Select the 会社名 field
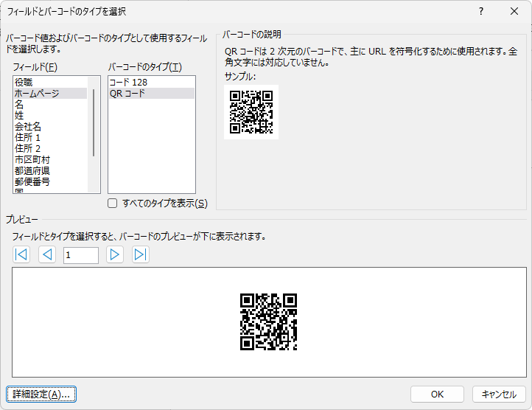 click(28, 127)
